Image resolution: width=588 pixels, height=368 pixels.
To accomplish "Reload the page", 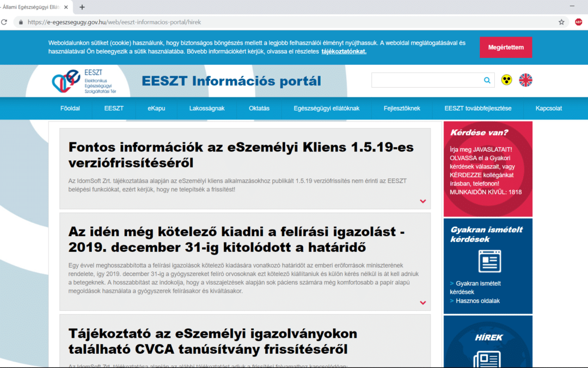I will (x=4, y=22).
